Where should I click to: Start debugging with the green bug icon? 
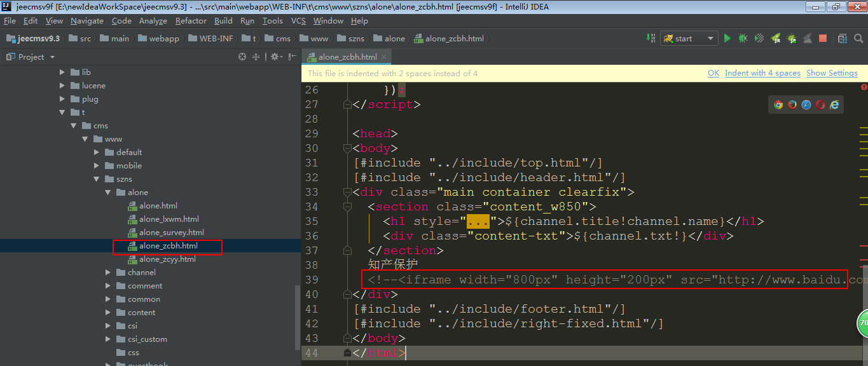[743, 38]
